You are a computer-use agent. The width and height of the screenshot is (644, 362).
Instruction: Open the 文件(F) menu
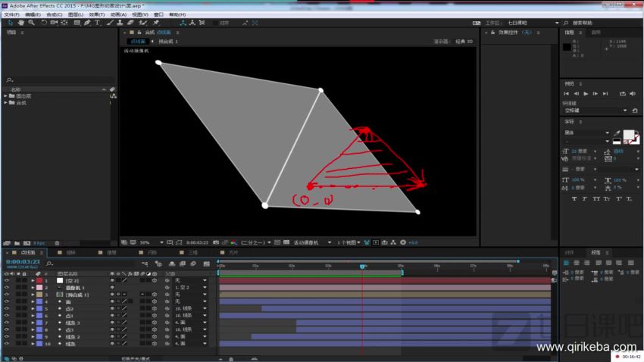[12, 14]
